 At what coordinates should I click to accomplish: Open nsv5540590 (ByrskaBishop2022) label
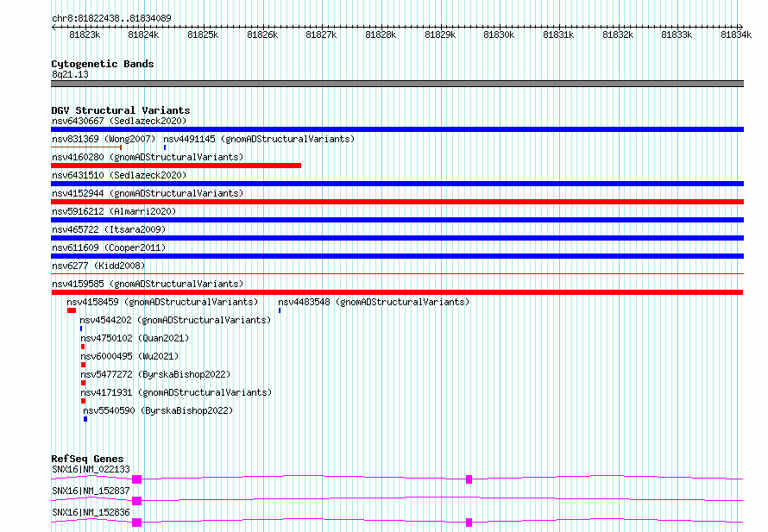158,410
